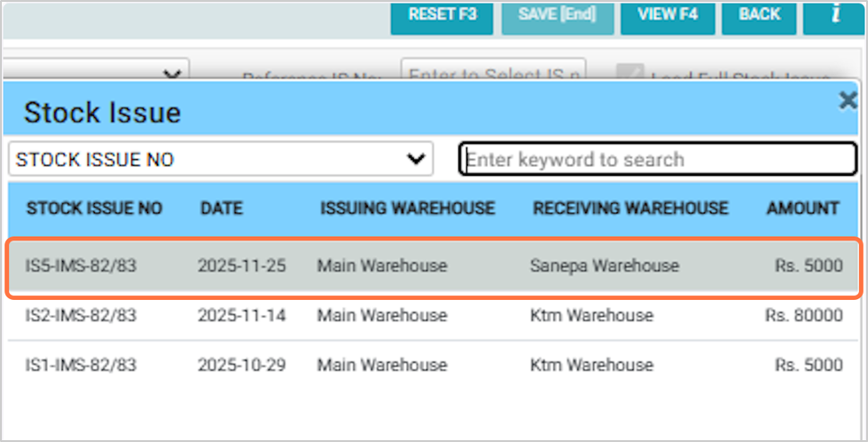Click the Reference IS No input field
The width and height of the screenshot is (868, 442).
click(494, 72)
